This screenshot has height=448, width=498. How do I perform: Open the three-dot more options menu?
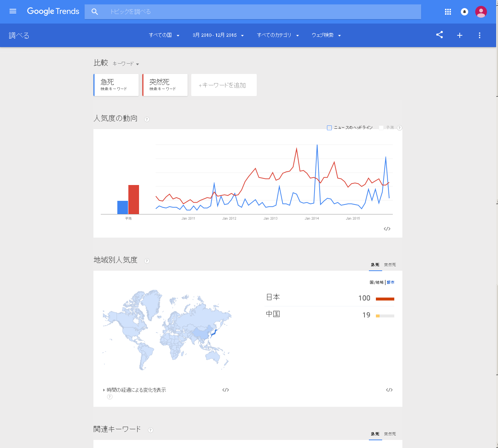[479, 35]
